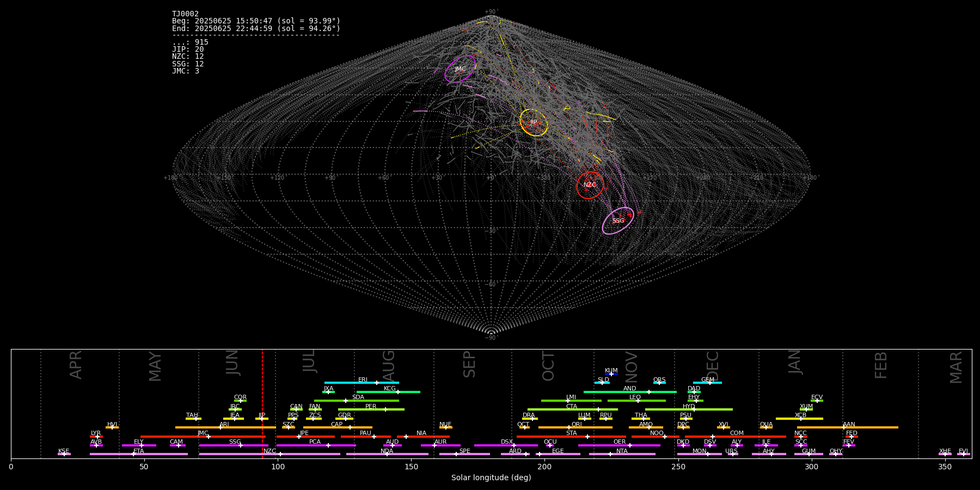Click the 'JIP: 20' count line
980x490 pixels.
(188, 50)
